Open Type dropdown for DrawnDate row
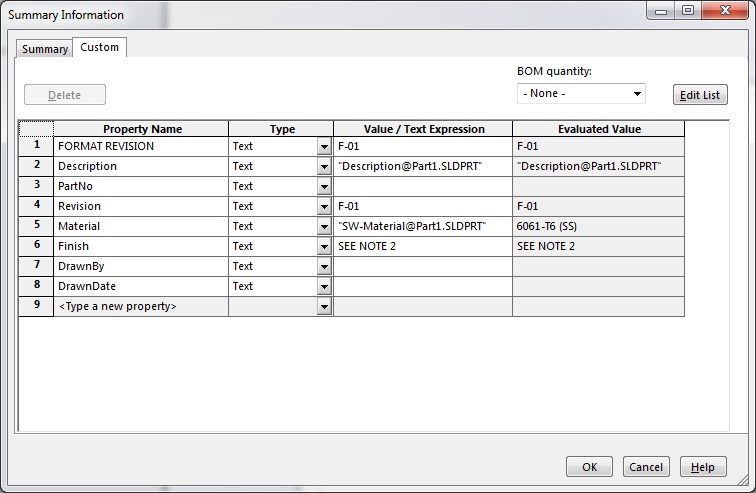The height and width of the screenshot is (493, 756). [x=324, y=287]
